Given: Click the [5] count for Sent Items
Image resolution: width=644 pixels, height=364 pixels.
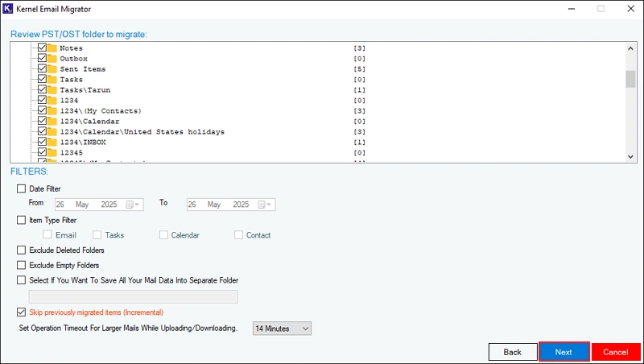Looking at the screenshot, I should pos(359,69).
